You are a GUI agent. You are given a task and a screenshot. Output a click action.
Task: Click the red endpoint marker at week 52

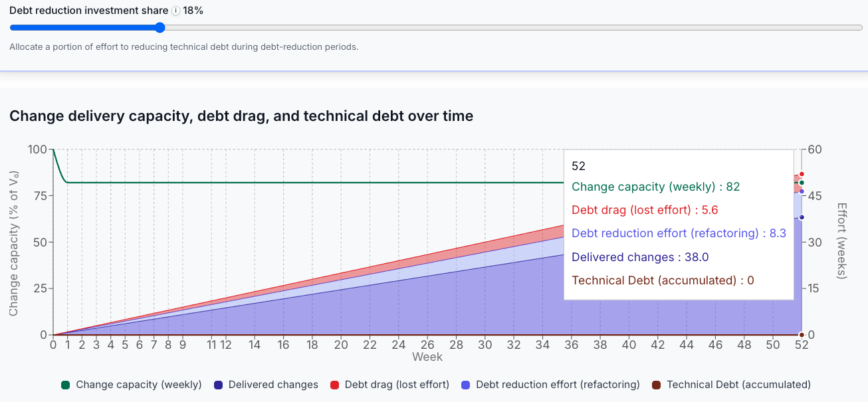(x=802, y=174)
